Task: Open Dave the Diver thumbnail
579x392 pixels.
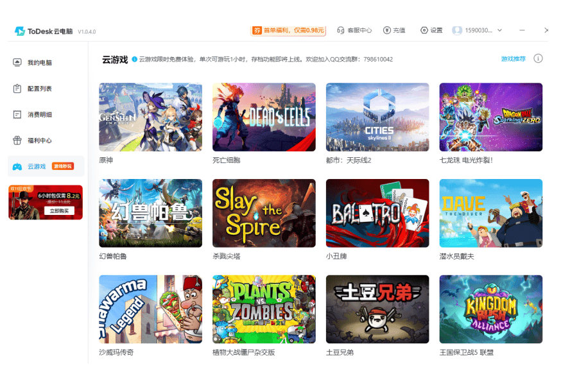Action: 491,214
